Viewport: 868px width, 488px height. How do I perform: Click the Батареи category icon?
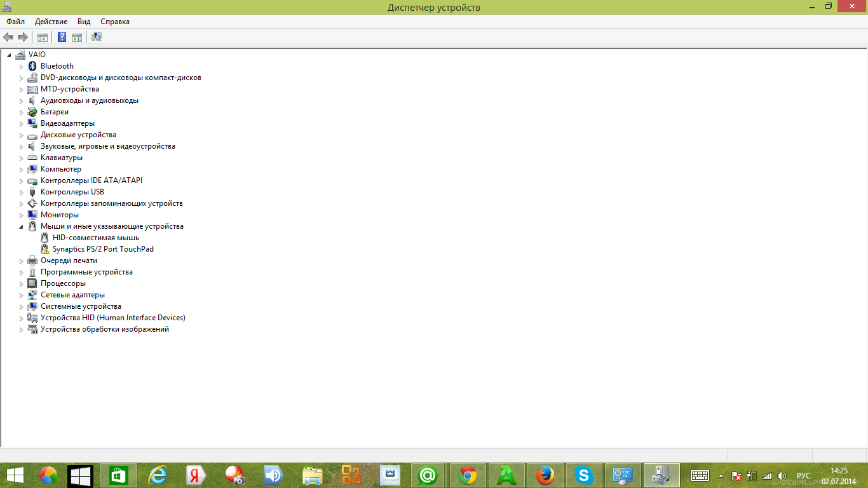click(x=32, y=112)
